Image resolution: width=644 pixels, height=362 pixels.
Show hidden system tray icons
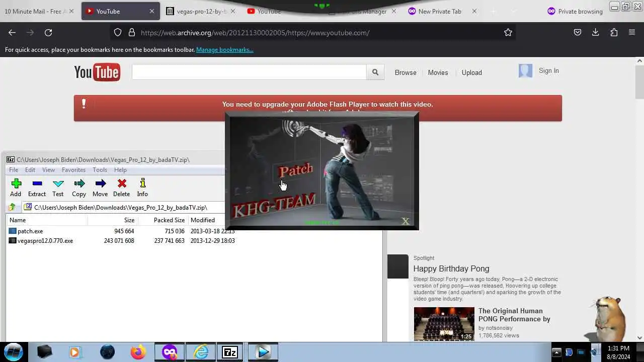[556, 352]
